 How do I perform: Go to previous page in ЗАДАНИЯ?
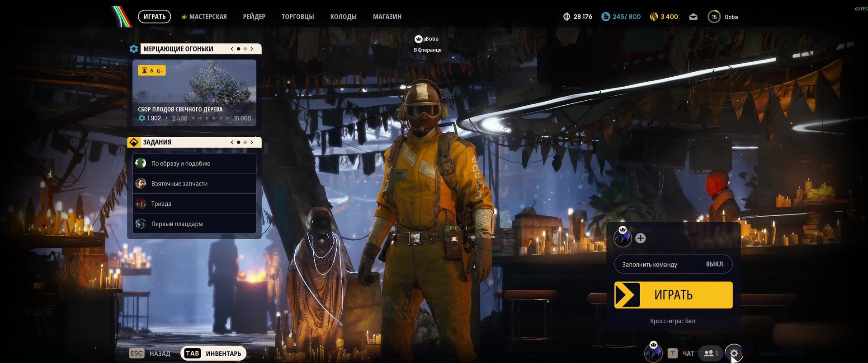click(232, 142)
